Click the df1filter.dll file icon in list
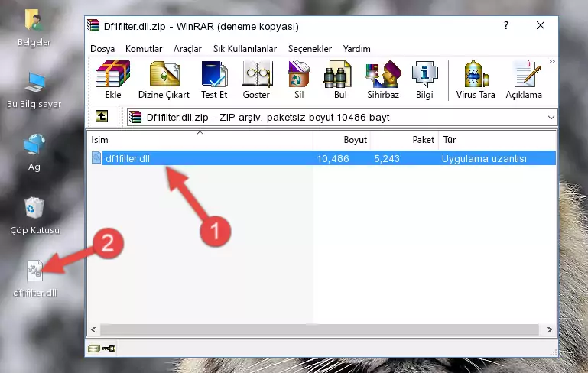This screenshot has height=373, width=588. (96, 157)
